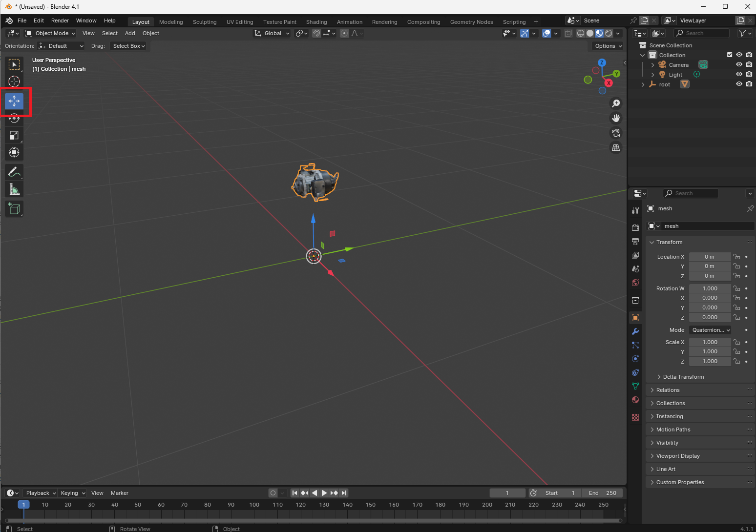Switch to the Sculpting workspace tab

tap(204, 22)
